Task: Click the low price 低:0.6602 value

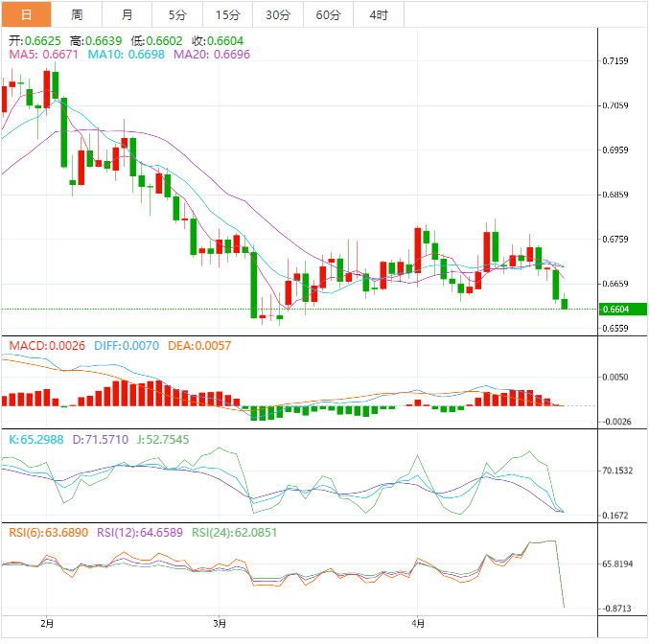Action: [156, 41]
